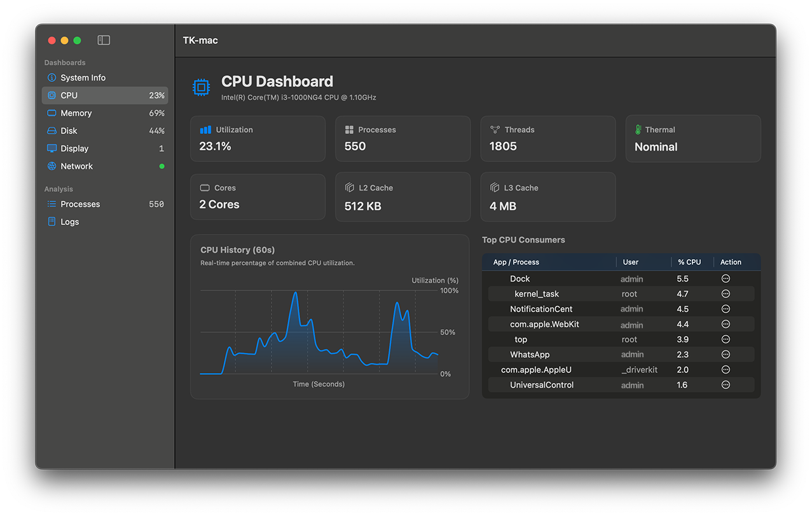The width and height of the screenshot is (812, 516).
Task: Click the Thermal thermometer icon
Action: point(640,129)
